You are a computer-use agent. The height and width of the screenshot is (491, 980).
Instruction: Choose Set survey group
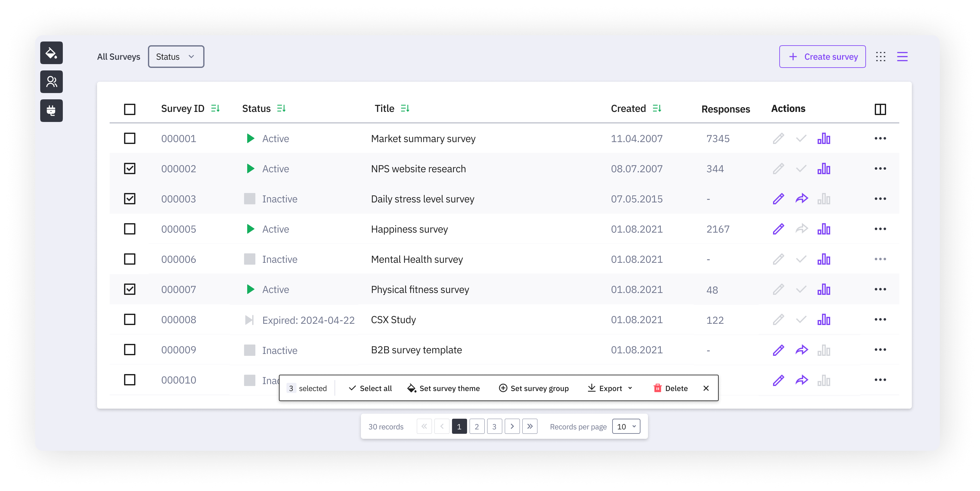[534, 388]
